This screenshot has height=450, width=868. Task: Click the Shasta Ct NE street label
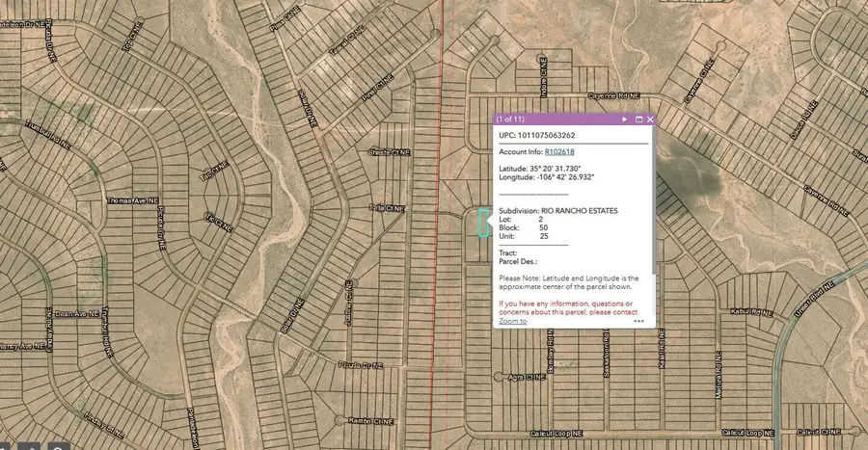pyautogui.click(x=390, y=152)
